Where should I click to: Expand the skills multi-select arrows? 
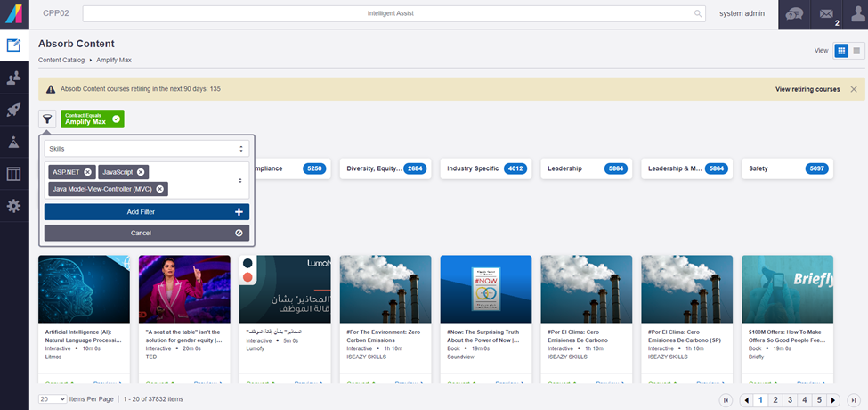tap(240, 181)
